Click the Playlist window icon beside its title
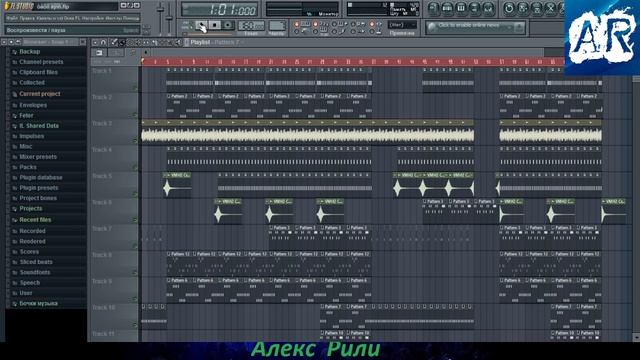The image size is (640, 360). 187,42
